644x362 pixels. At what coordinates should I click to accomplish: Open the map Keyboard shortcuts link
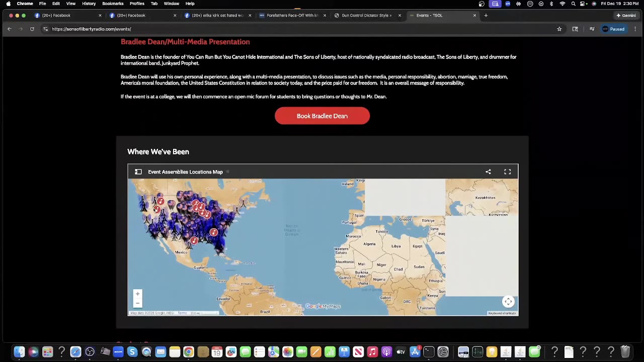pyautogui.click(x=502, y=313)
